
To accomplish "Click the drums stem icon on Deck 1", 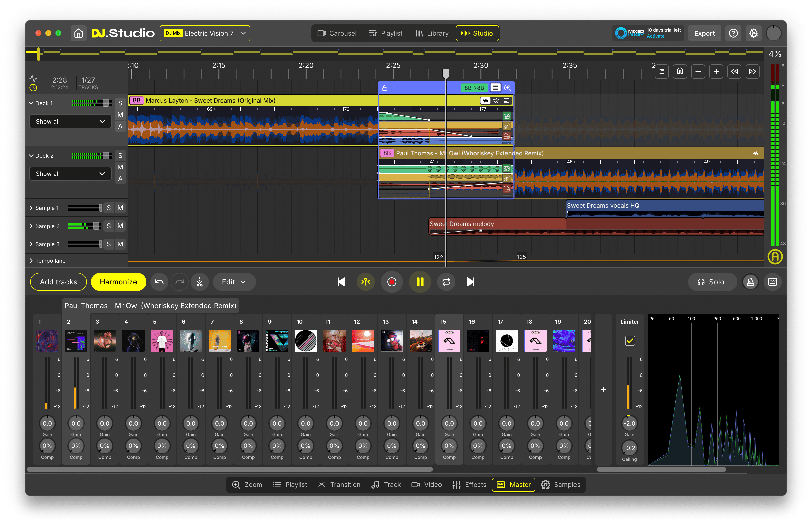I will click(x=507, y=116).
